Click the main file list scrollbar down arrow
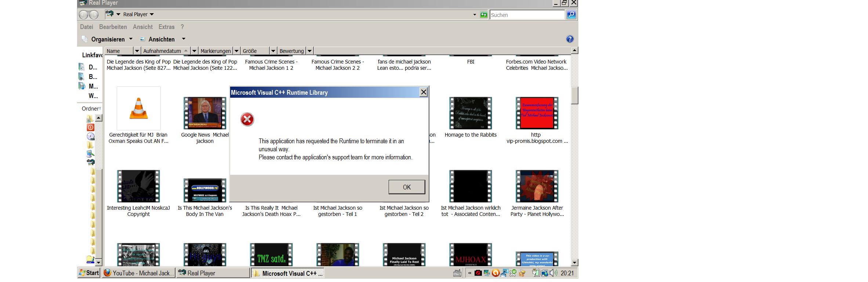This screenshot has width=868, height=282. click(x=574, y=263)
